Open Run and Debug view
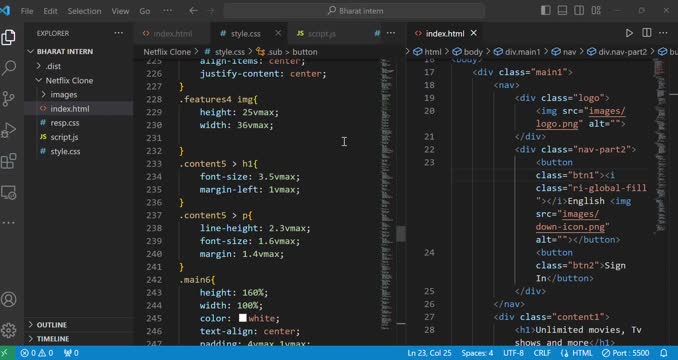 click(x=9, y=130)
